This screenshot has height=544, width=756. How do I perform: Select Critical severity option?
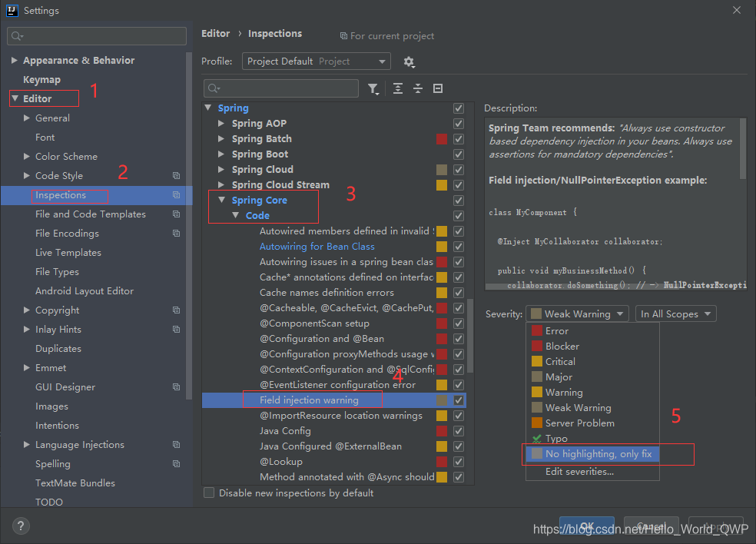(x=592, y=362)
